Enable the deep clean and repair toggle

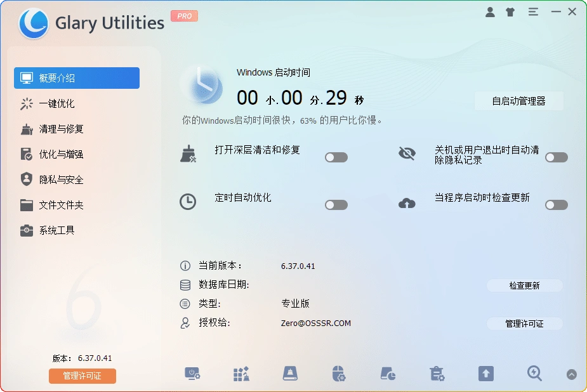coord(336,157)
